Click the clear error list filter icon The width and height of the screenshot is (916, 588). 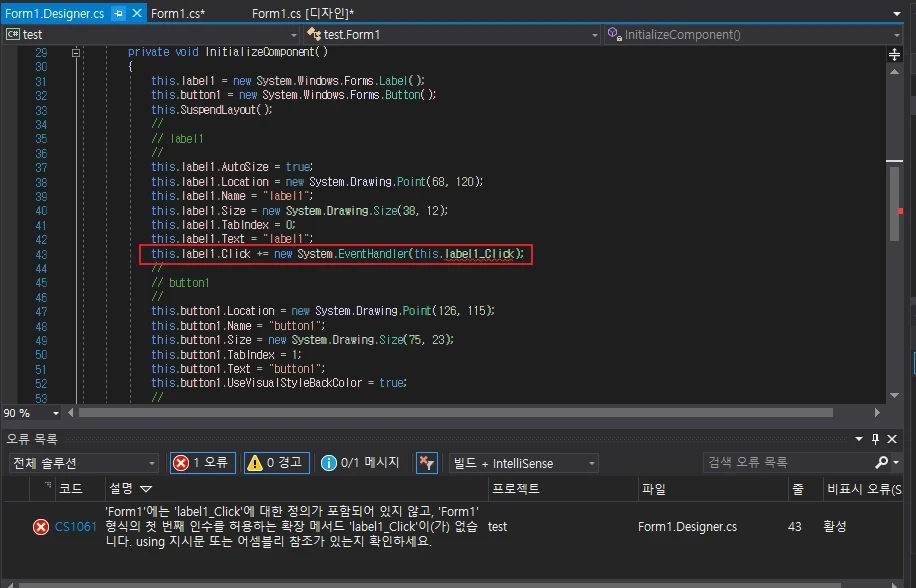pyautogui.click(x=426, y=463)
